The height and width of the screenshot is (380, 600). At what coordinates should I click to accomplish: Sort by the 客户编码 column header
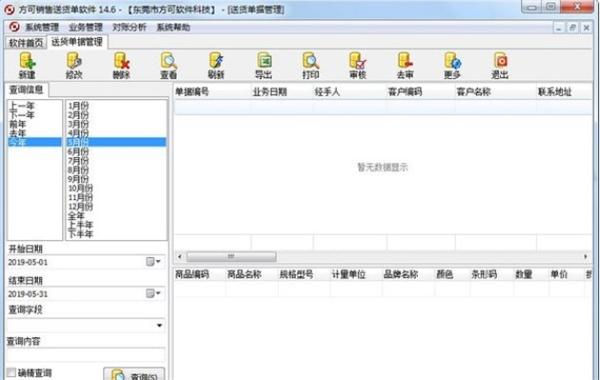(421, 92)
